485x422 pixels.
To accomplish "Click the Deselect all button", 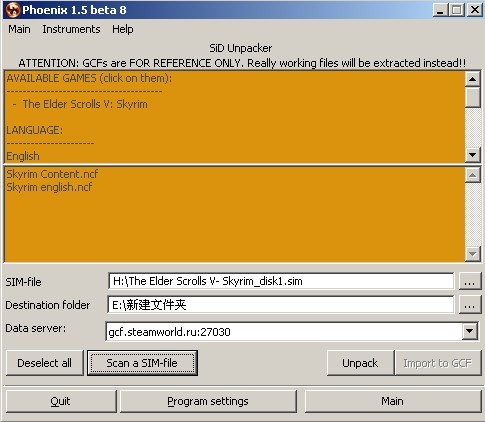I will (45, 363).
